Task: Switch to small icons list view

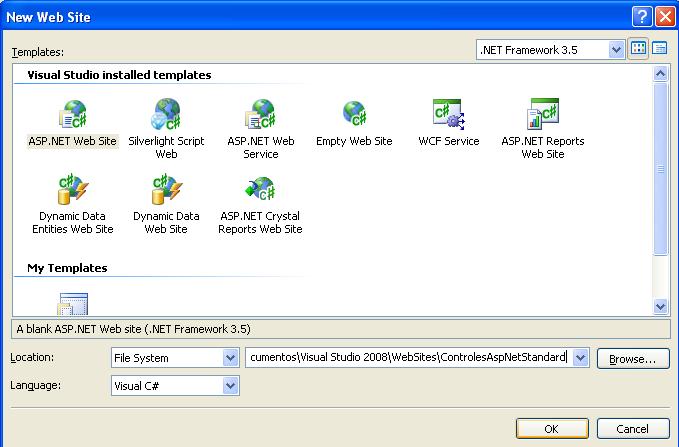Action: pos(660,49)
